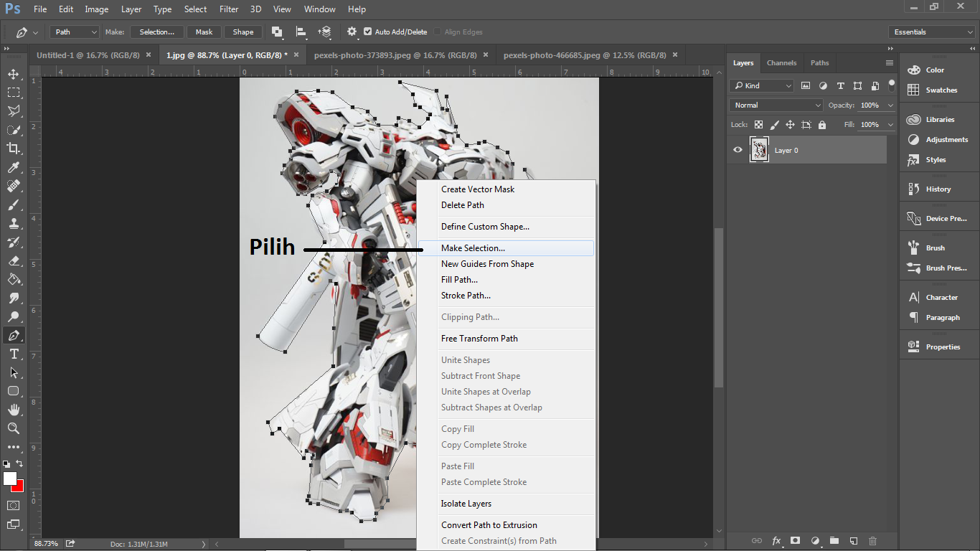
Task: Switch to the Channels panel tab
Action: pos(781,62)
